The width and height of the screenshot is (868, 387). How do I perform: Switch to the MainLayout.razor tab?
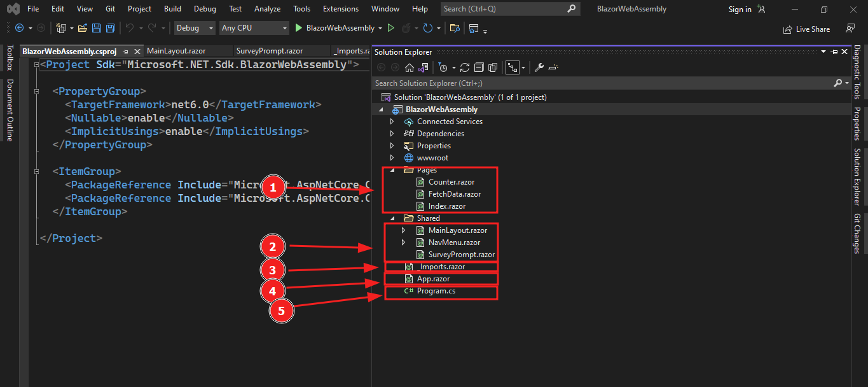coord(176,51)
